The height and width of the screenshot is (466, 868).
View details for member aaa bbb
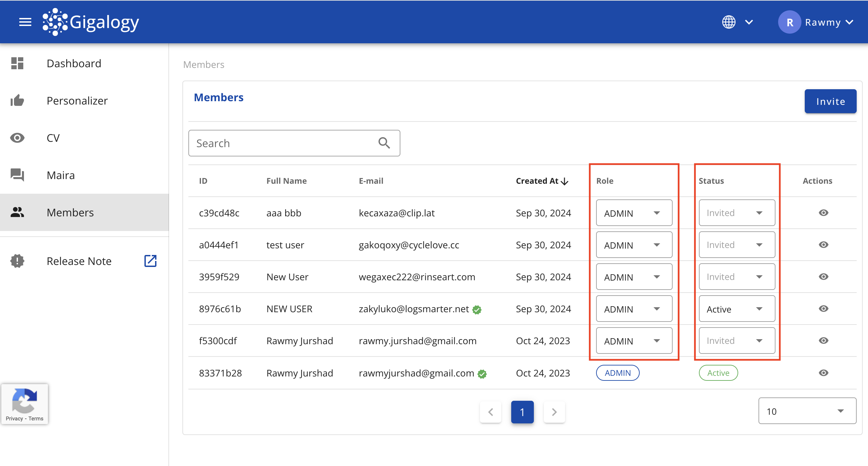pos(823,213)
